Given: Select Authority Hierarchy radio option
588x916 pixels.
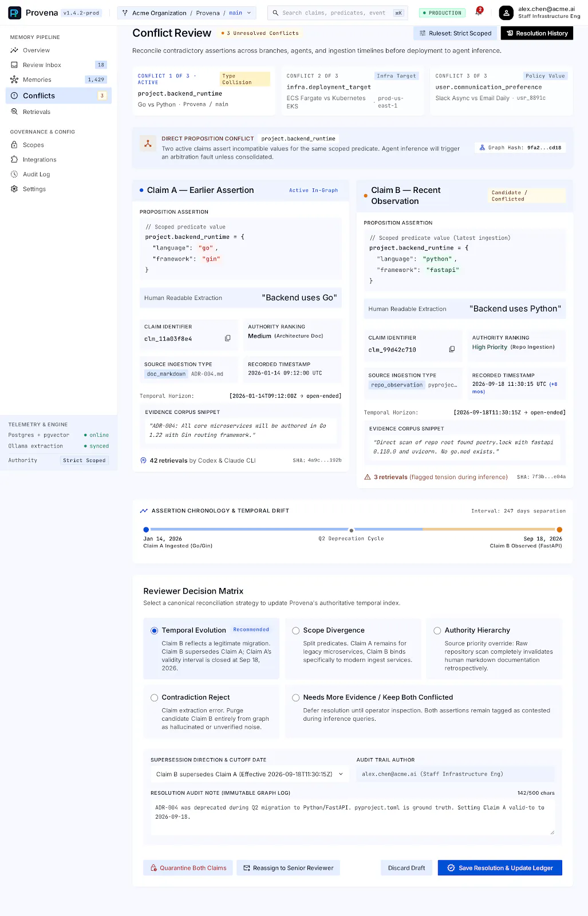Looking at the screenshot, I should pyautogui.click(x=437, y=630).
